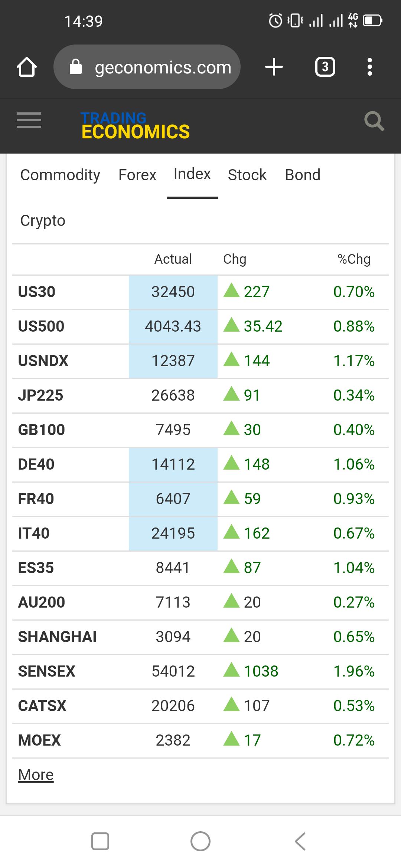Switch to the Commodity tab
This screenshot has height=868, width=401.
(x=60, y=175)
